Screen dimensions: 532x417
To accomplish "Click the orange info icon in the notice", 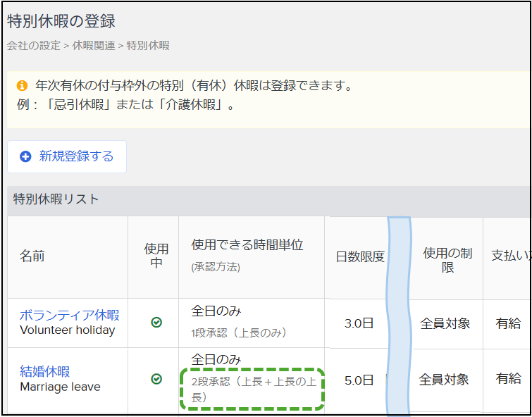I will 22,86.
